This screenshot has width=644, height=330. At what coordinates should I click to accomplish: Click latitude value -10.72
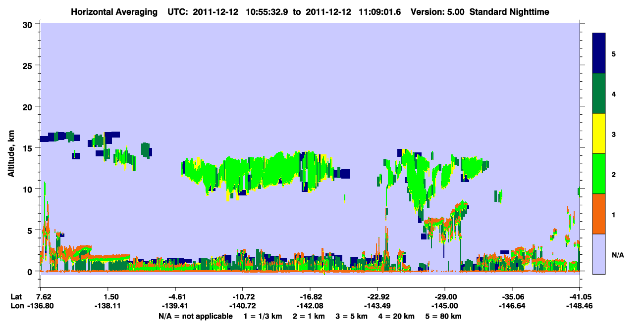tap(243, 296)
